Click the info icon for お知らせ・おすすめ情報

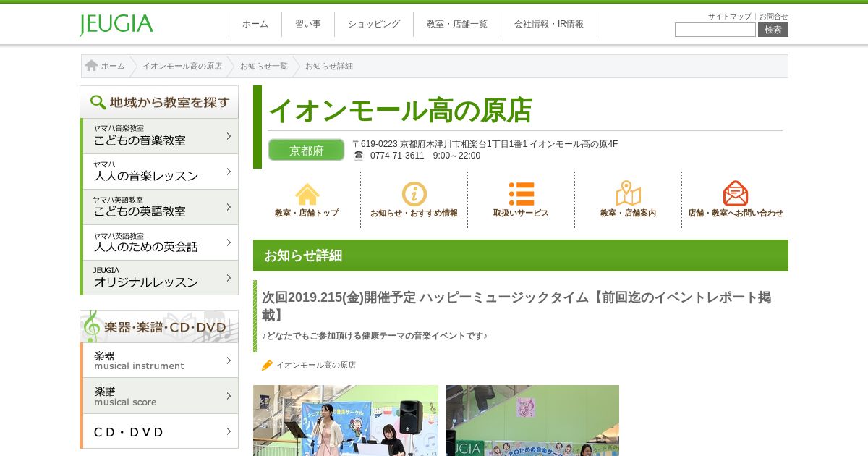click(x=414, y=194)
